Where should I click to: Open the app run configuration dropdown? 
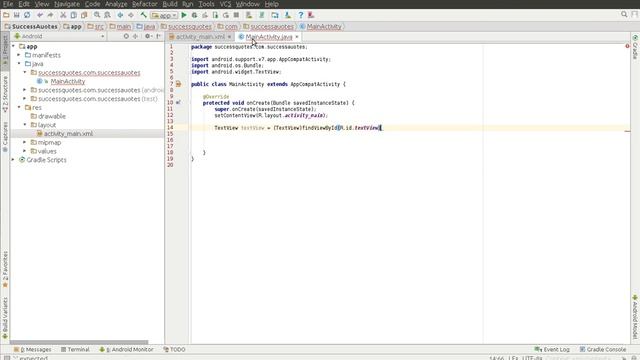click(x=164, y=15)
